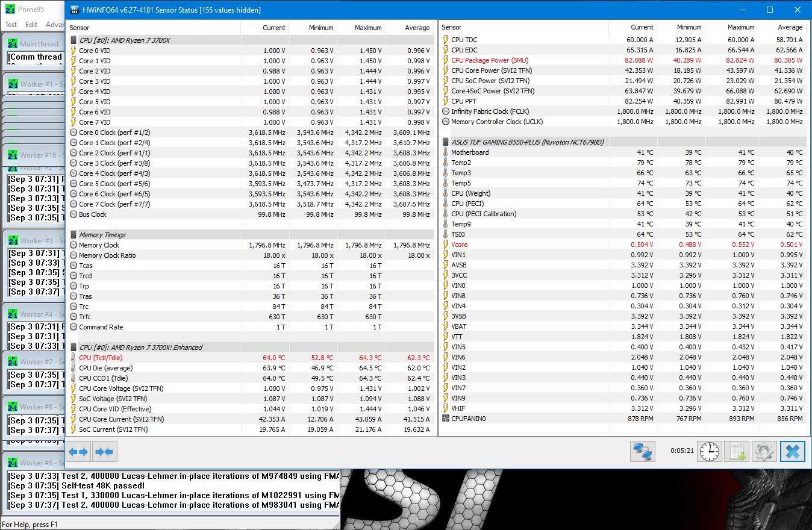Open sensor settings with the gear icon
The height and width of the screenshot is (530, 812).
(x=764, y=451)
